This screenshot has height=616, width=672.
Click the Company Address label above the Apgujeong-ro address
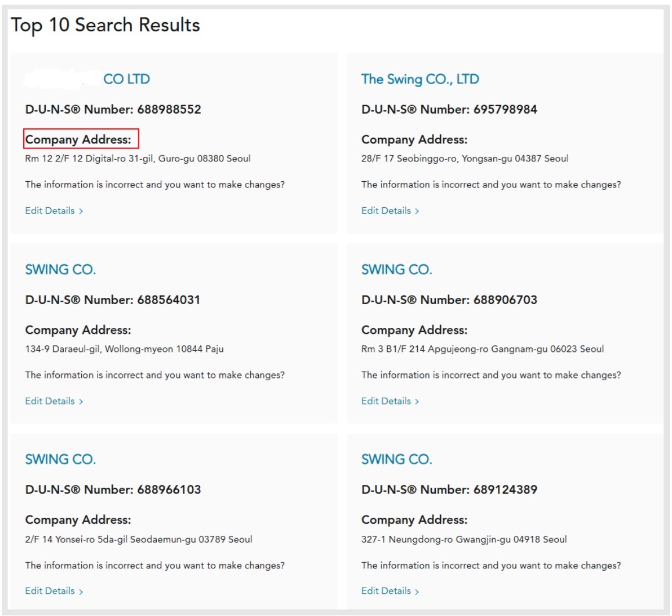pos(414,330)
